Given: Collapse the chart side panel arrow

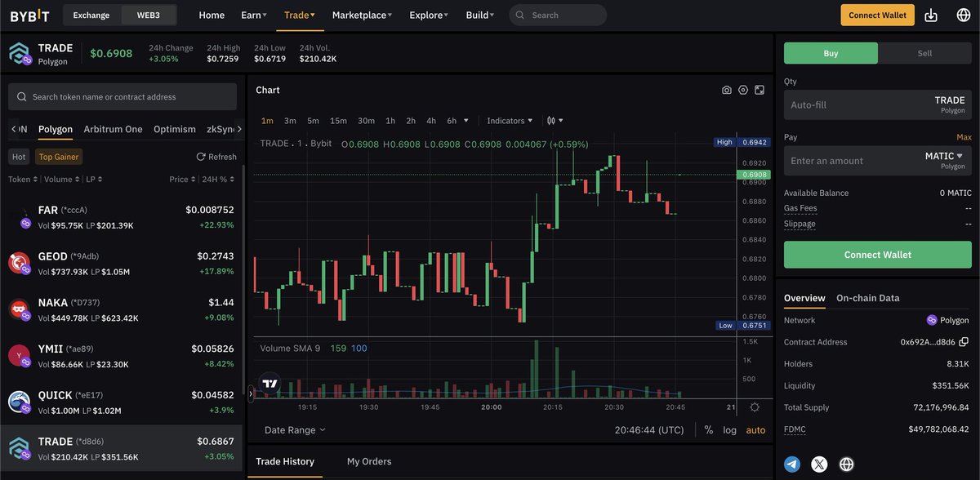Looking at the screenshot, I should click(x=252, y=393).
